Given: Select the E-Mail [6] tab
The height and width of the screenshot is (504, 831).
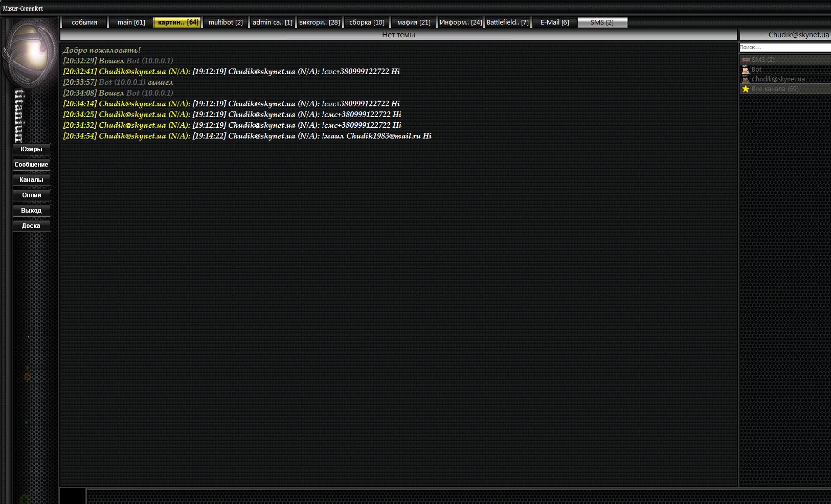Looking at the screenshot, I should tap(554, 22).
